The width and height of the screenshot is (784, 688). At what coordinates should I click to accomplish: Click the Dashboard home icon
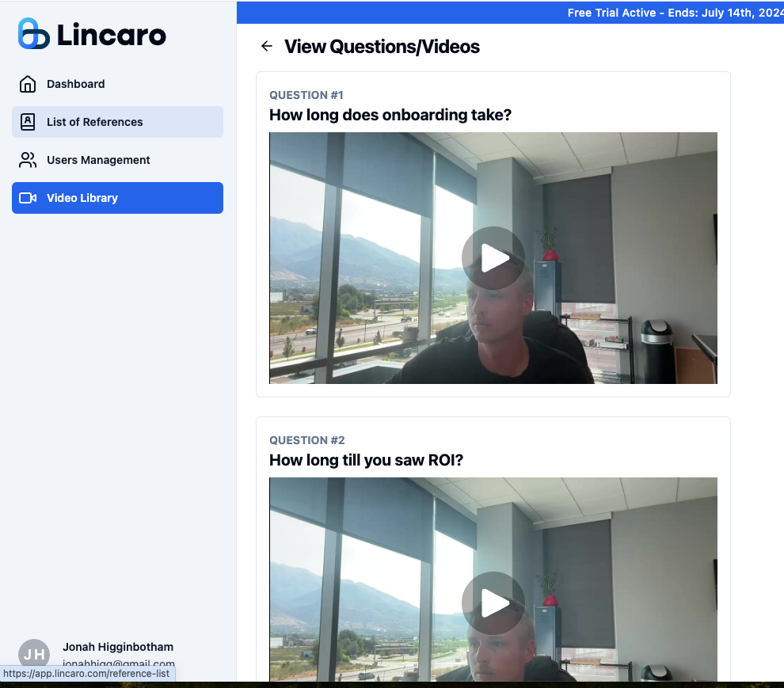point(28,84)
